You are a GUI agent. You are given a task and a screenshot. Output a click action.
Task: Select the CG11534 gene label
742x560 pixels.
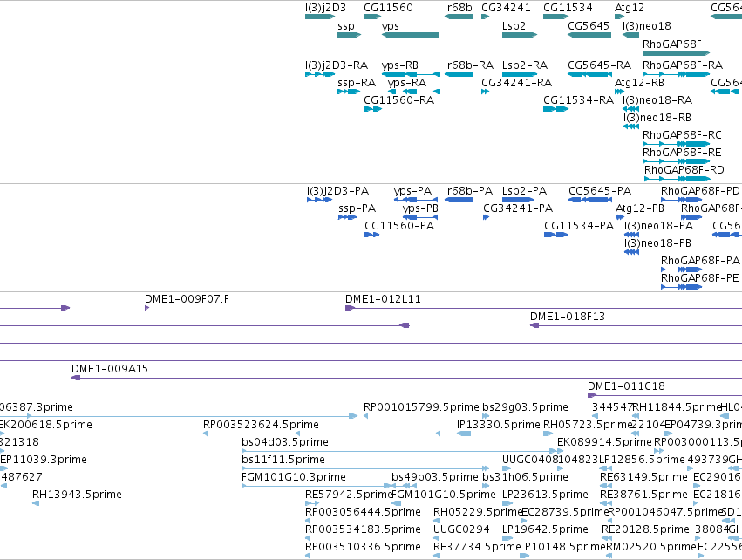pos(568,8)
